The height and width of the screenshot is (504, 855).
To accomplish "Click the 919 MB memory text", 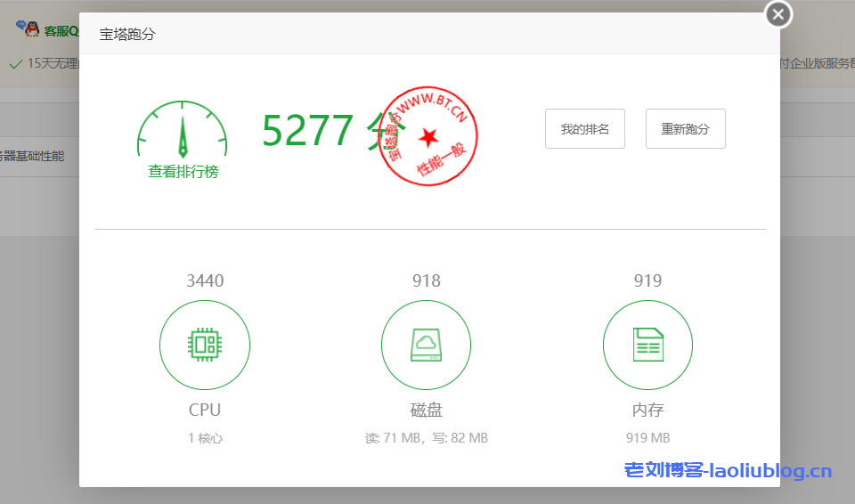I will click(x=647, y=438).
